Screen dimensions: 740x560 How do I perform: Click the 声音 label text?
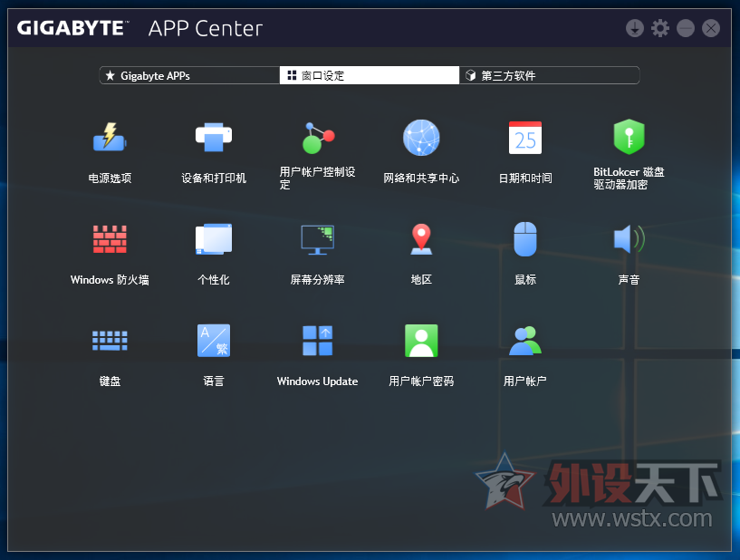[x=629, y=280]
